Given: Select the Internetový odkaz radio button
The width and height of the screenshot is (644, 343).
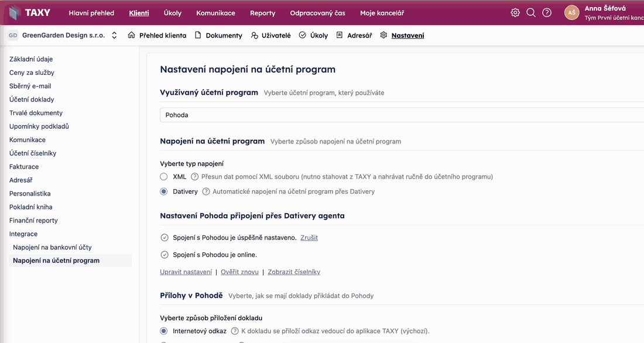Looking at the screenshot, I should point(164,331).
